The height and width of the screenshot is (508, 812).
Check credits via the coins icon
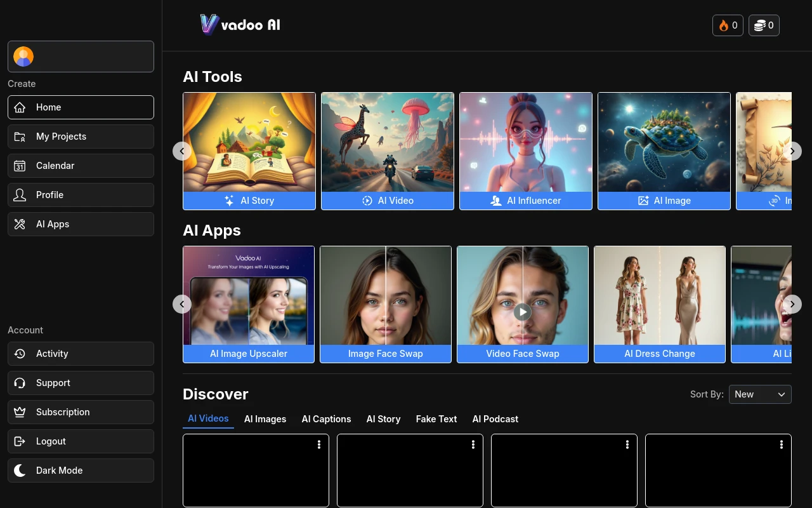point(759,25)
